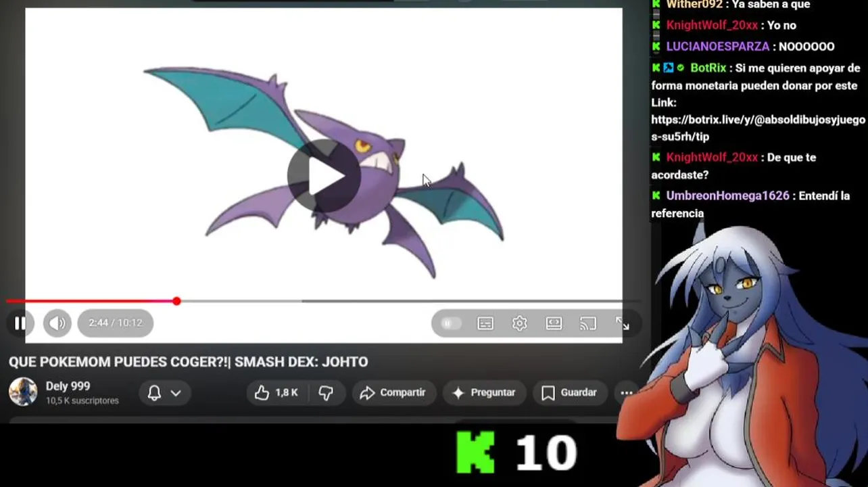Click the 'Entendí la referencia' chat message

750,204
